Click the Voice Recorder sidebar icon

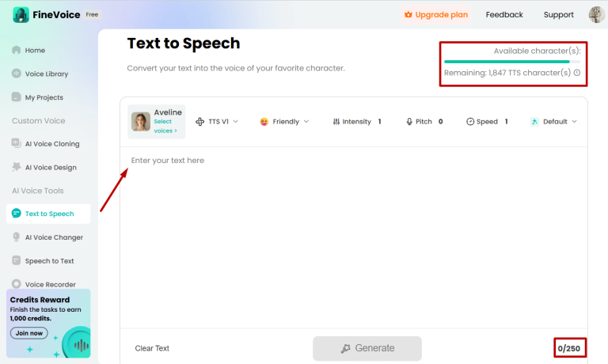[17, 284]
